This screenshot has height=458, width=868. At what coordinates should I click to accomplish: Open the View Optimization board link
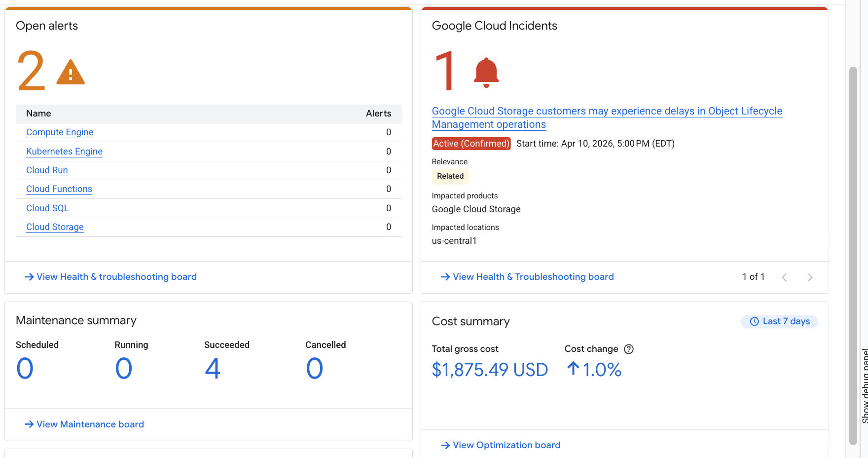coord(501,445)
